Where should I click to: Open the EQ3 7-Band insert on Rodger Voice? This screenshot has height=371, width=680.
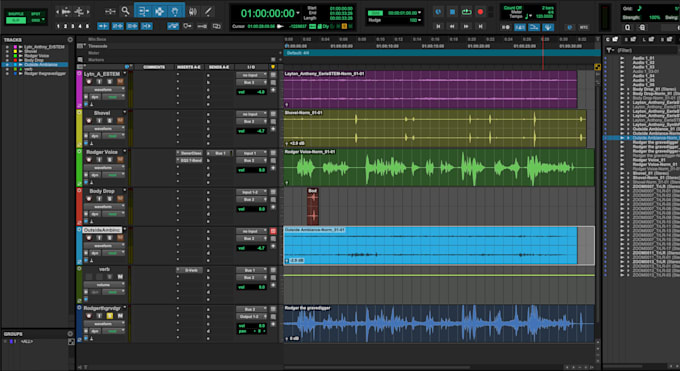click(x=190, y=161)
